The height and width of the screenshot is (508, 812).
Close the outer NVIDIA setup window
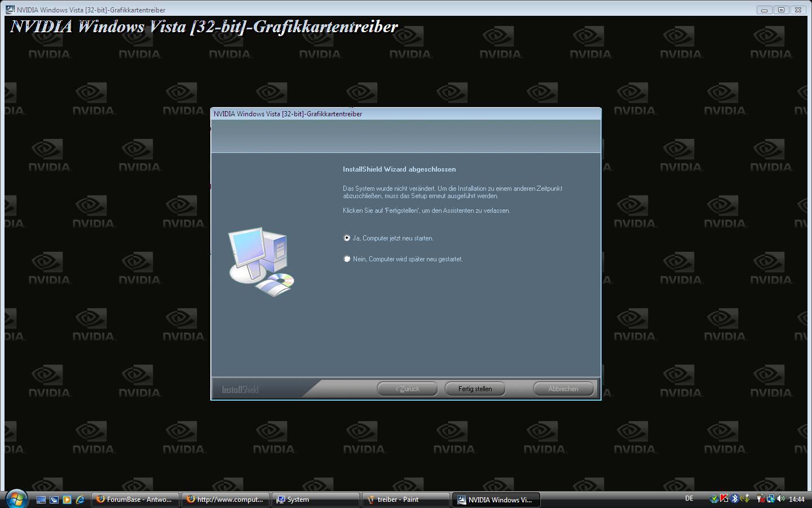point(798,10)
